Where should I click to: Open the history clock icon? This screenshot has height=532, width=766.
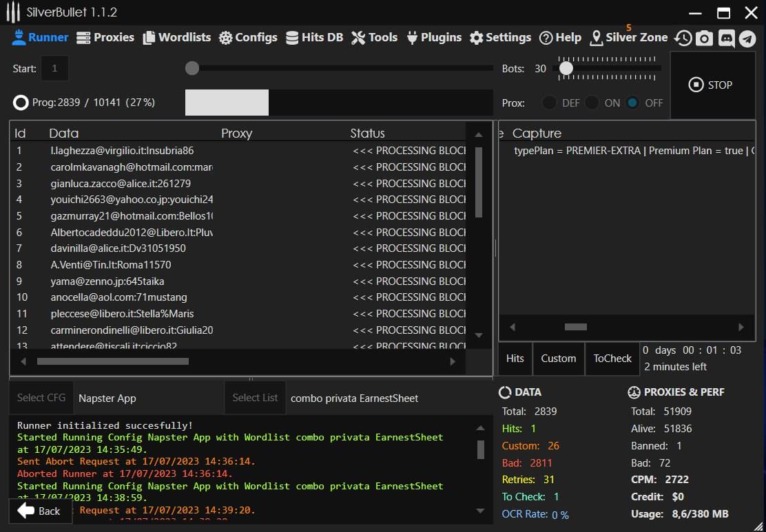point(683,38)
